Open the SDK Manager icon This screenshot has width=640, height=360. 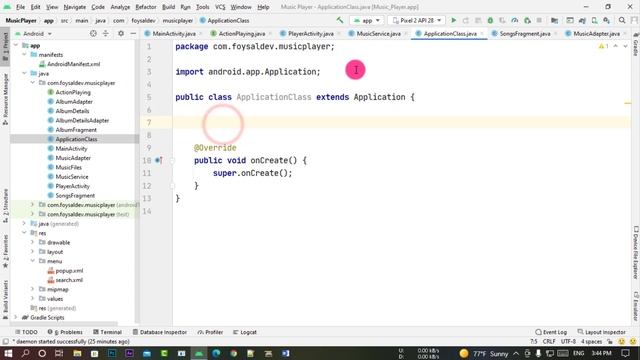point(607,20)
